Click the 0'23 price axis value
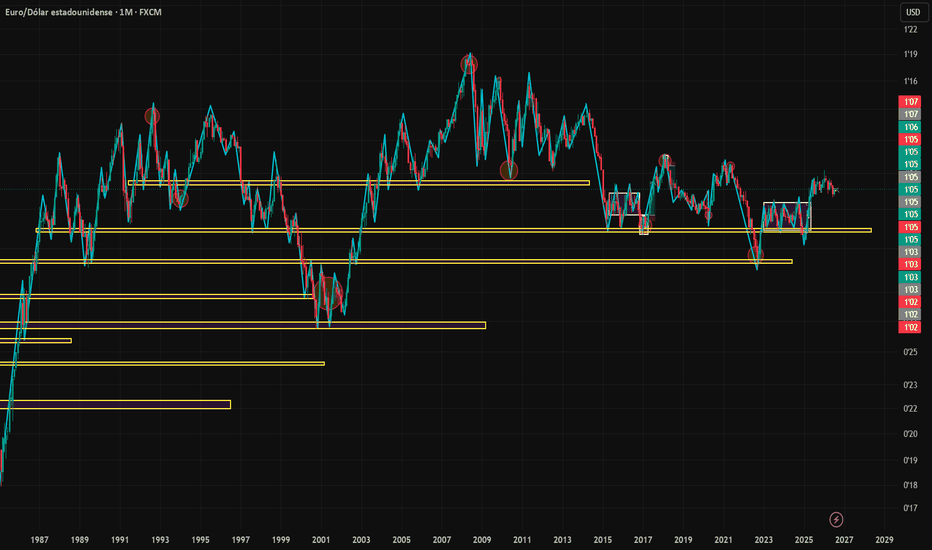The width and height of the screenshot is (932, 550). pos(910,385)
